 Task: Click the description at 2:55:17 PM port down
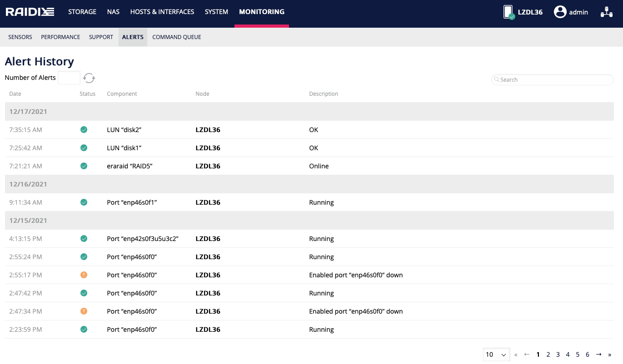pyautogui.click(x=356, y=275)
